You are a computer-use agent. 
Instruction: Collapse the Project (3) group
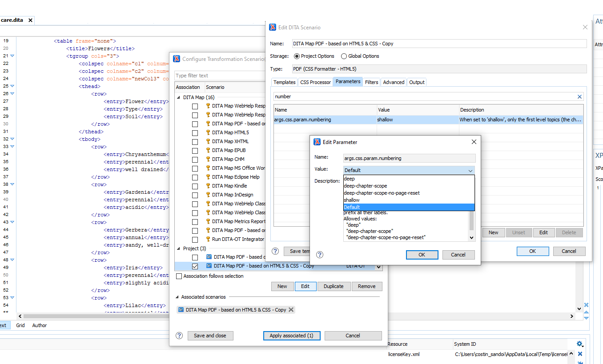tap(179, 248)
